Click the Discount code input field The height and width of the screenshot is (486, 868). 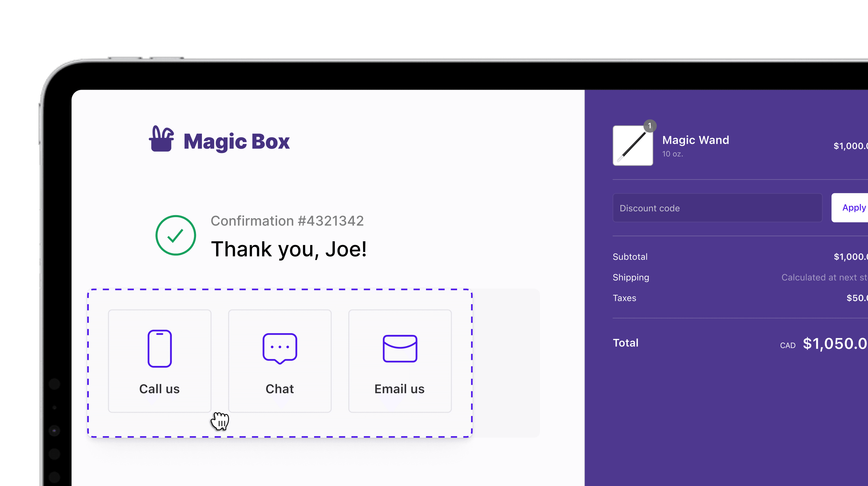coord(717,208)
